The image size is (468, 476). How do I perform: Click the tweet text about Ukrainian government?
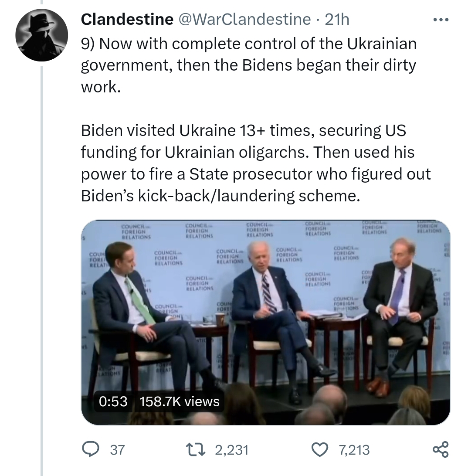pyautogui.click(x=249, y=65)
